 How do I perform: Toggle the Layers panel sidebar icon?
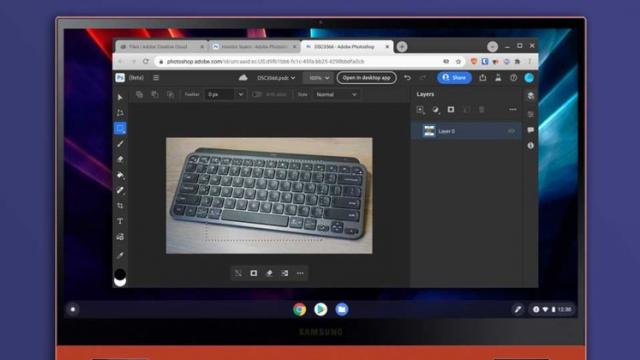tap(531, 96)
